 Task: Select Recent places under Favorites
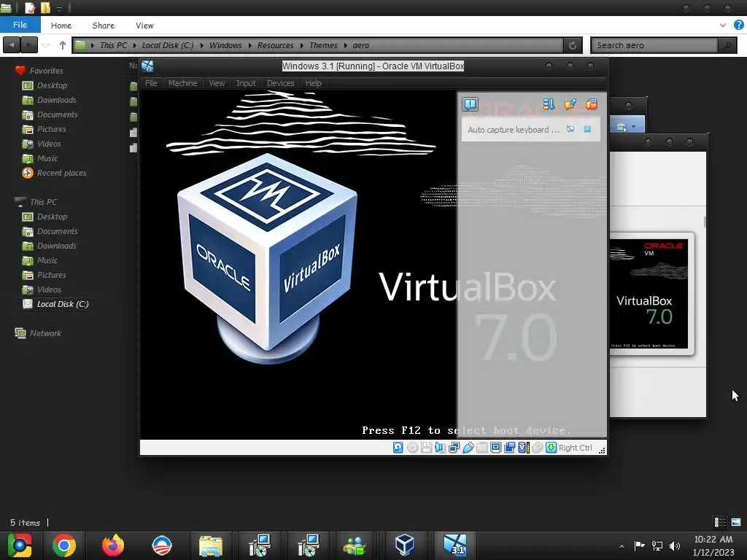click(x=61, y=173)
